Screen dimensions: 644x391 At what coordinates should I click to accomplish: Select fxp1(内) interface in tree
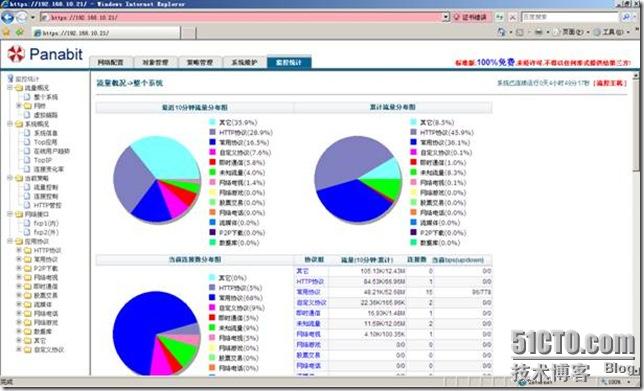[x=46, y=223]
